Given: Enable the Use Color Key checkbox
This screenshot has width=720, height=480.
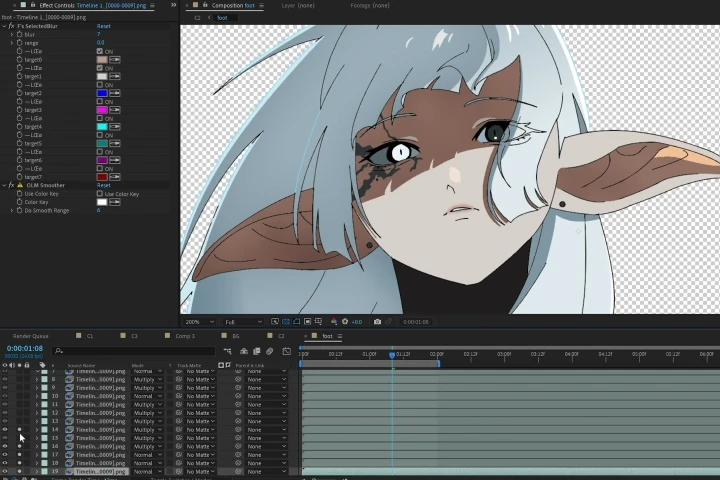Looking at the screenshot, I should 100,194.
